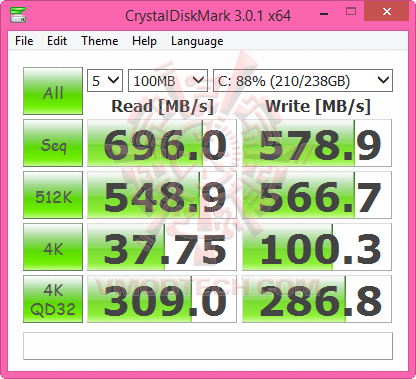This screenshot has width=416, height=379.
Task: Click the Seq read result 696.0
Action: (162, 143)
